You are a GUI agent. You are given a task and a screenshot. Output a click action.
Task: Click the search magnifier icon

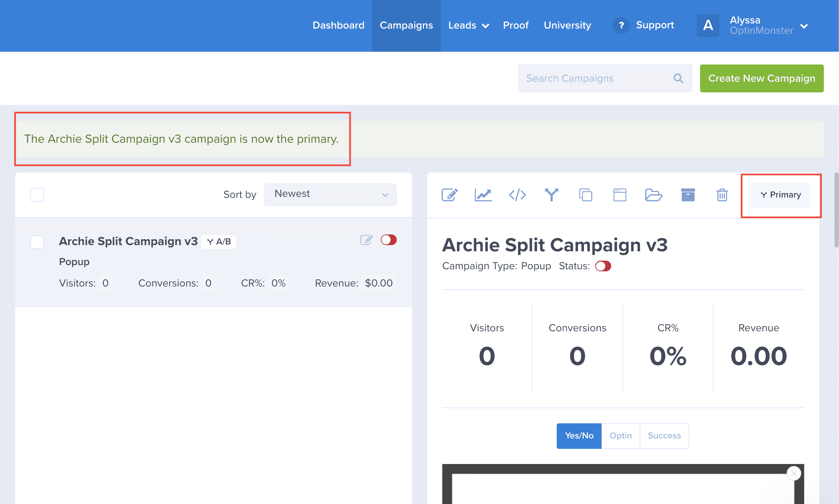point(678,78)
